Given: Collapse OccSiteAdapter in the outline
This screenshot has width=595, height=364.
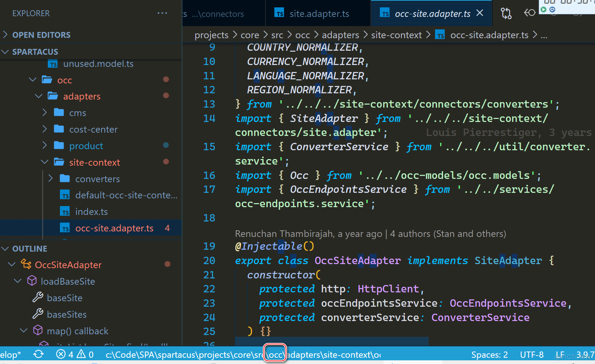Looking at the screenshot, I should pos(12,264).
